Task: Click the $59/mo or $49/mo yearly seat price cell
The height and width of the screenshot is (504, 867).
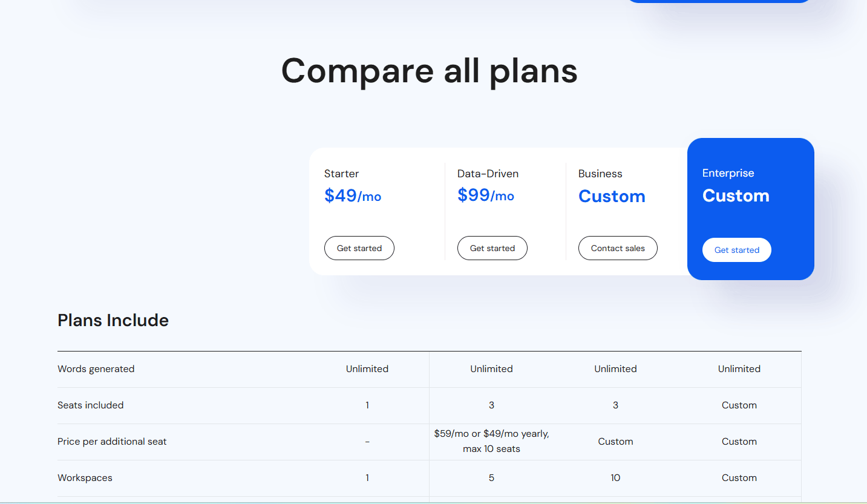Action: tap(491, 441)
